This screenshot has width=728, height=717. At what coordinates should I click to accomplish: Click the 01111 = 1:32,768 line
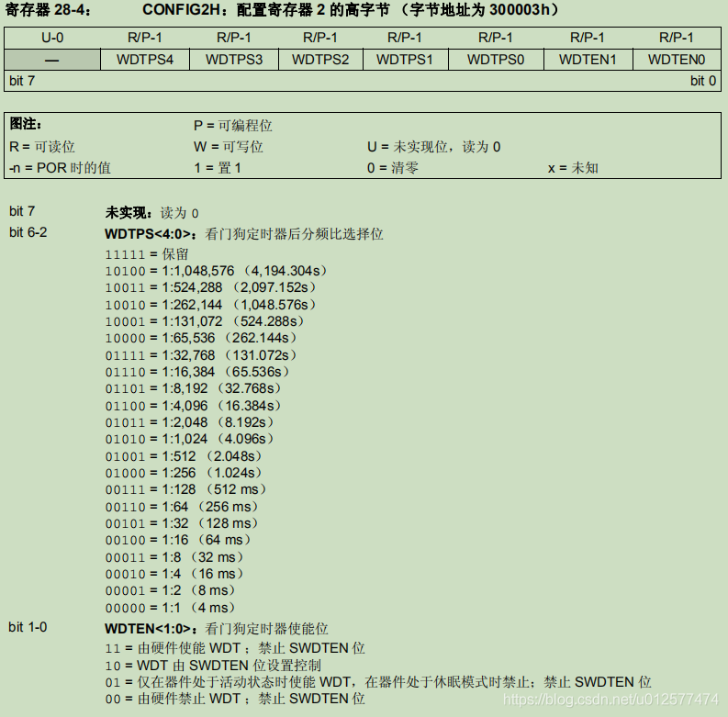[200, 355]
